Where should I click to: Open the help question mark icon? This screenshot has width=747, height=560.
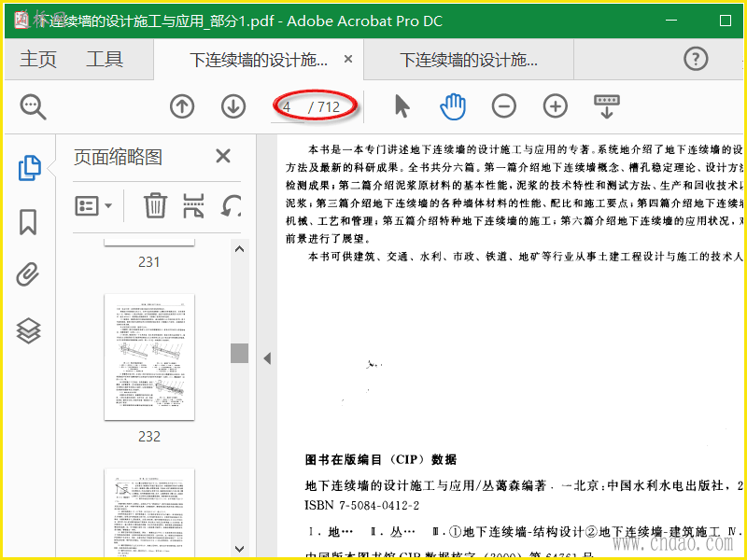(x=696, y=59)
